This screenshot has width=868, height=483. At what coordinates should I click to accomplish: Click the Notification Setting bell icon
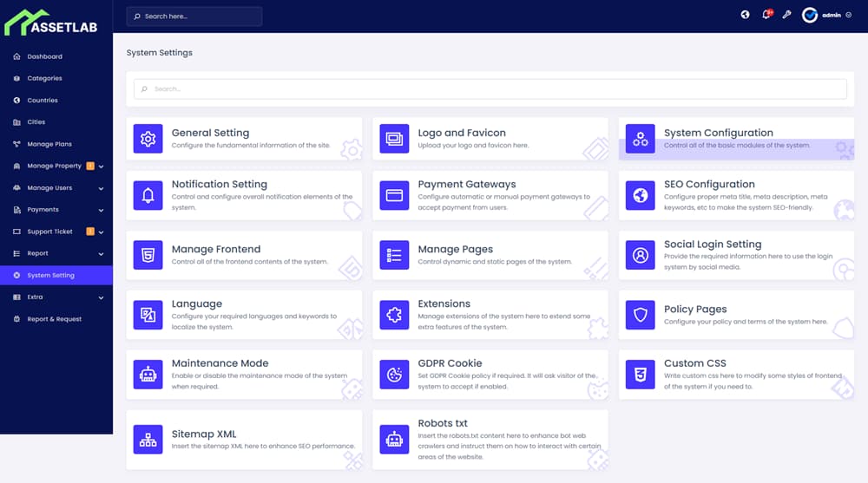point(148,195)
